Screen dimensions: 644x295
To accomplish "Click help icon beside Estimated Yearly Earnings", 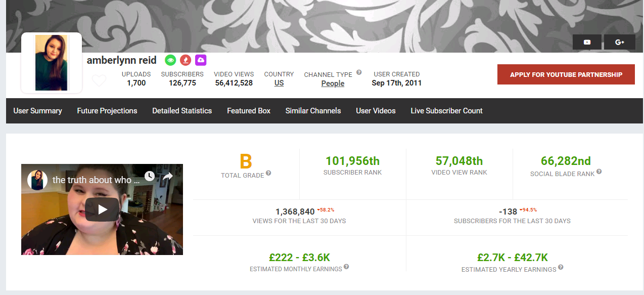I will point(561,267).
